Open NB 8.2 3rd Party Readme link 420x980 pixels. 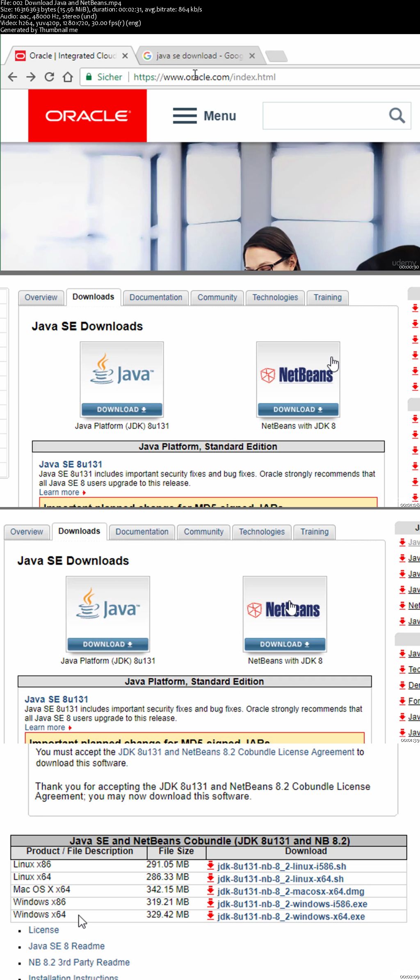[79, 962]
